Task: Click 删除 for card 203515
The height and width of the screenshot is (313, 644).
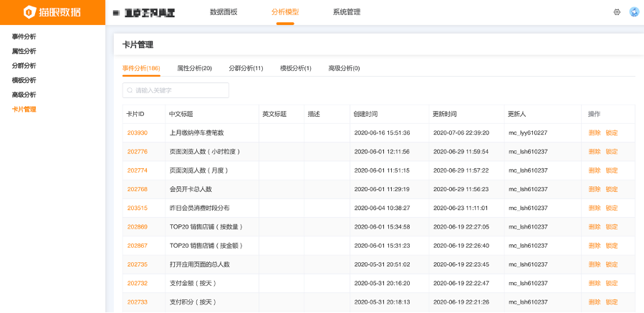Action: 595,208
